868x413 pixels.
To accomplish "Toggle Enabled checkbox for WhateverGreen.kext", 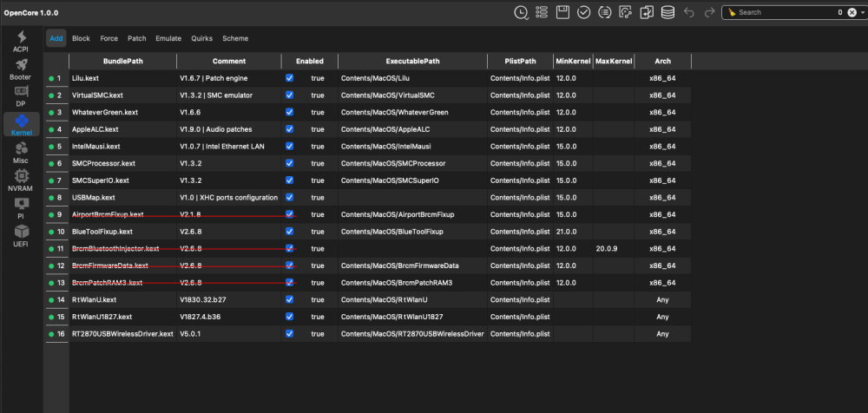I will point(290,112).
